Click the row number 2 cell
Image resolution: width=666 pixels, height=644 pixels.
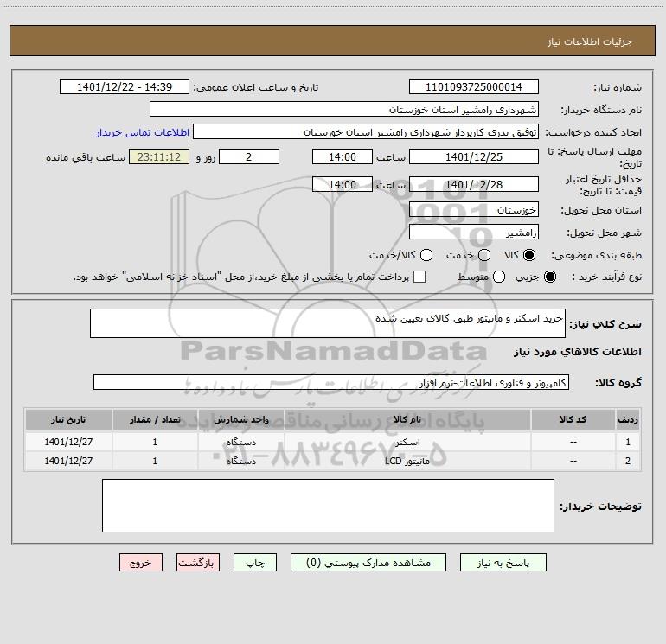coord(628,461)
